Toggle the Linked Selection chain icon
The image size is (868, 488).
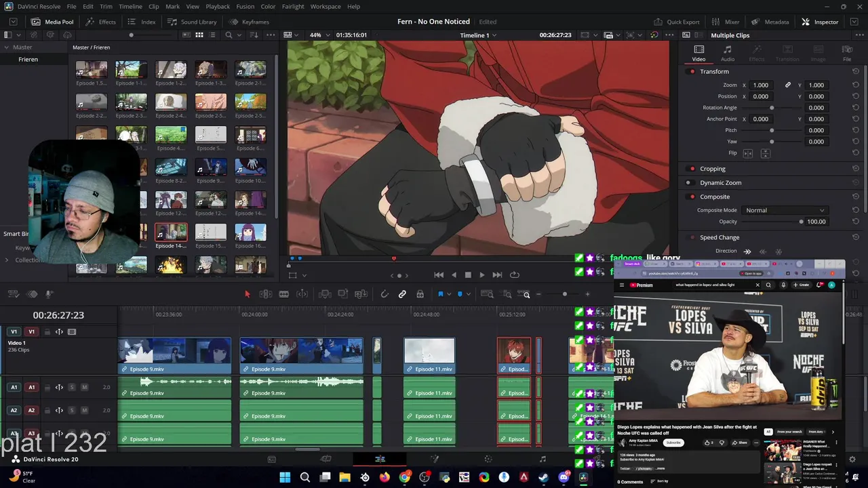pos(402,294)
